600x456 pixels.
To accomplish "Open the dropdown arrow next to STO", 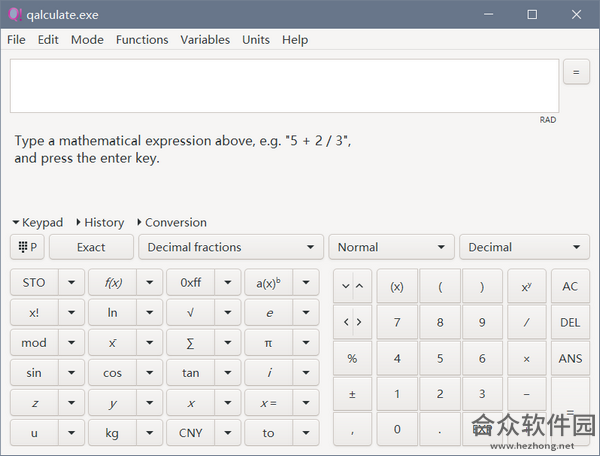I will click(71, 282).
